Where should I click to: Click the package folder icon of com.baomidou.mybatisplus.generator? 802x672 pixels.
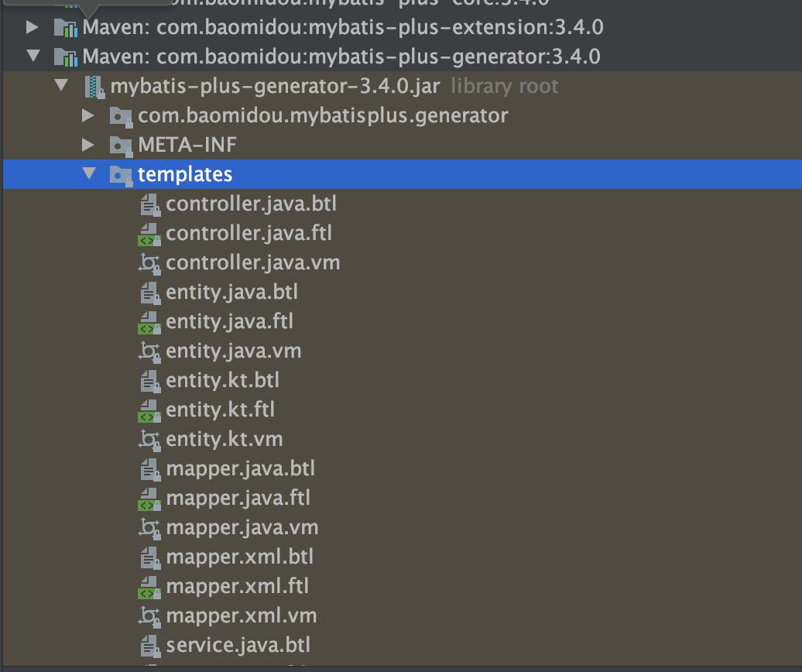tap(122, 117)
